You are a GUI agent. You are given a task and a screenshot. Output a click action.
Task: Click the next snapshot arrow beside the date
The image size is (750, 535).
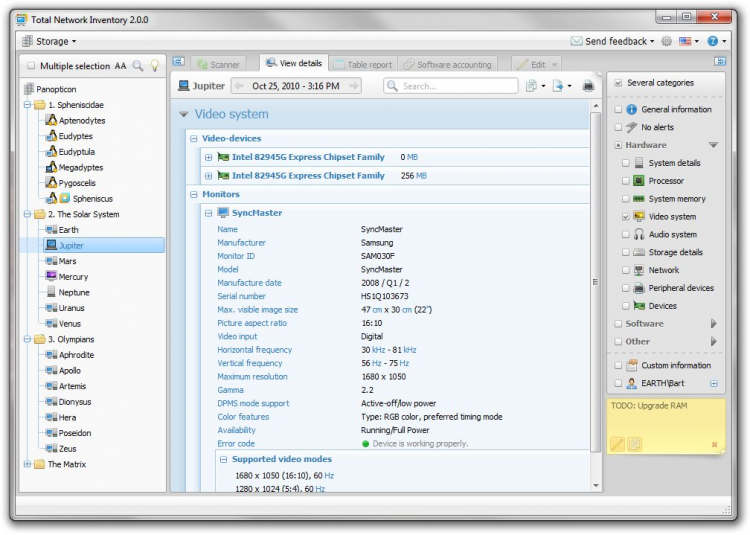tap(352, 86)
